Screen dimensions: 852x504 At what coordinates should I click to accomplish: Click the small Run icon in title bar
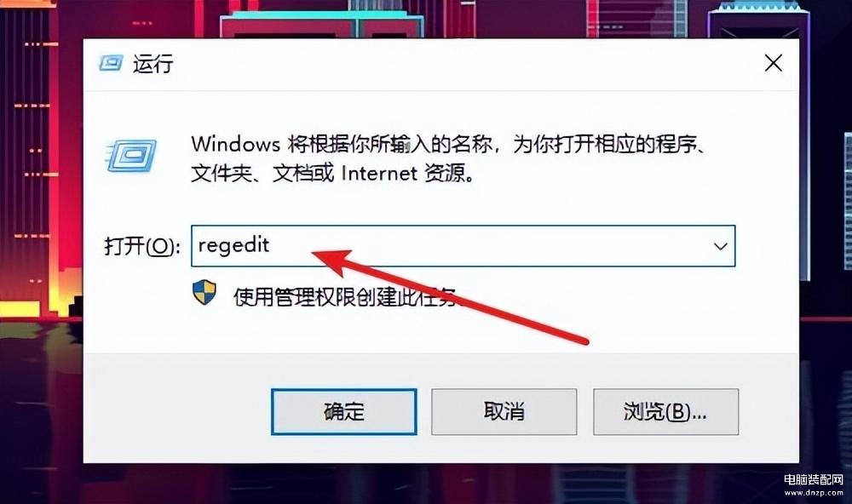[112, 63]
